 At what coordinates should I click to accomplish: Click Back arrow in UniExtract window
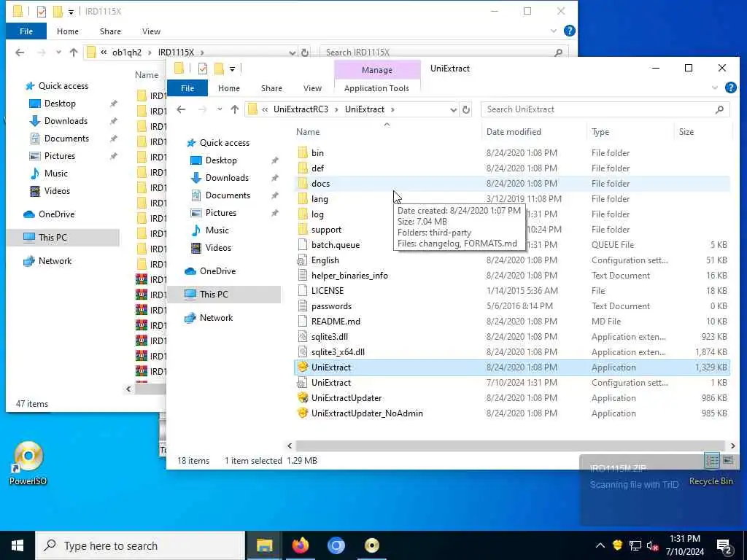pyautogui.click(x=181, y=109)
